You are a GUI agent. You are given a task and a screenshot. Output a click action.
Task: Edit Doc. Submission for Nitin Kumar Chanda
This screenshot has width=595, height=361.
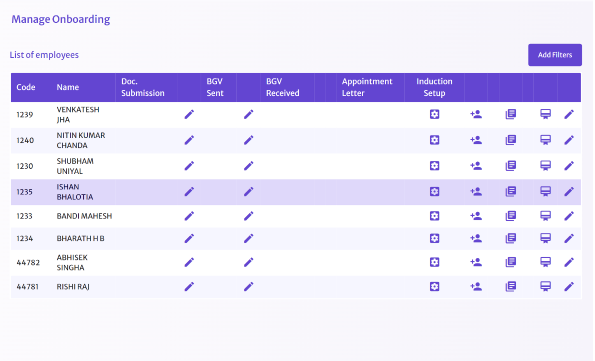[189, 140]
